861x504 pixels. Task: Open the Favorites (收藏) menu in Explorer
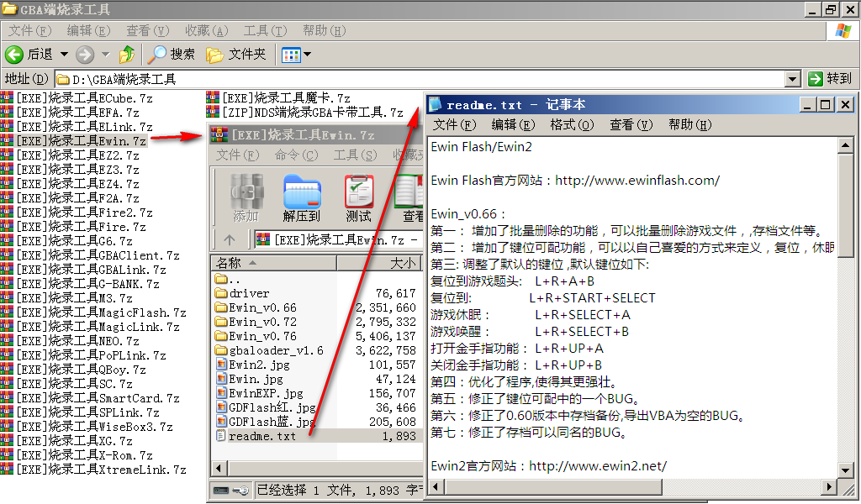click(206, 31)
